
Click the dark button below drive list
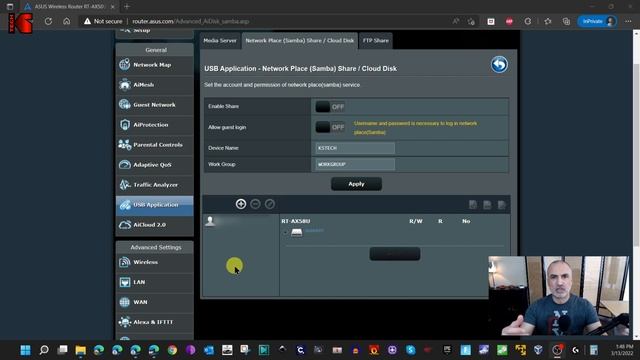(395, 254)
